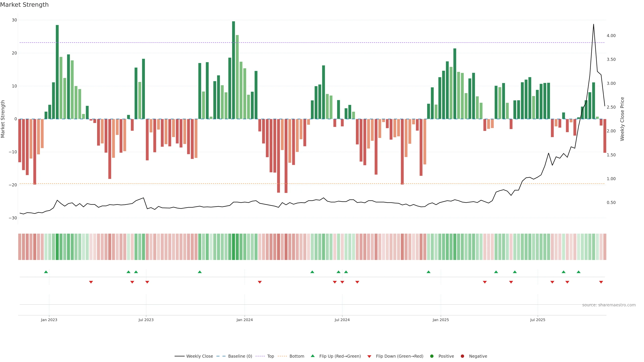Click the red Flip Down legend triangle icon
This screenshot has width=644, height=362.
369,356
